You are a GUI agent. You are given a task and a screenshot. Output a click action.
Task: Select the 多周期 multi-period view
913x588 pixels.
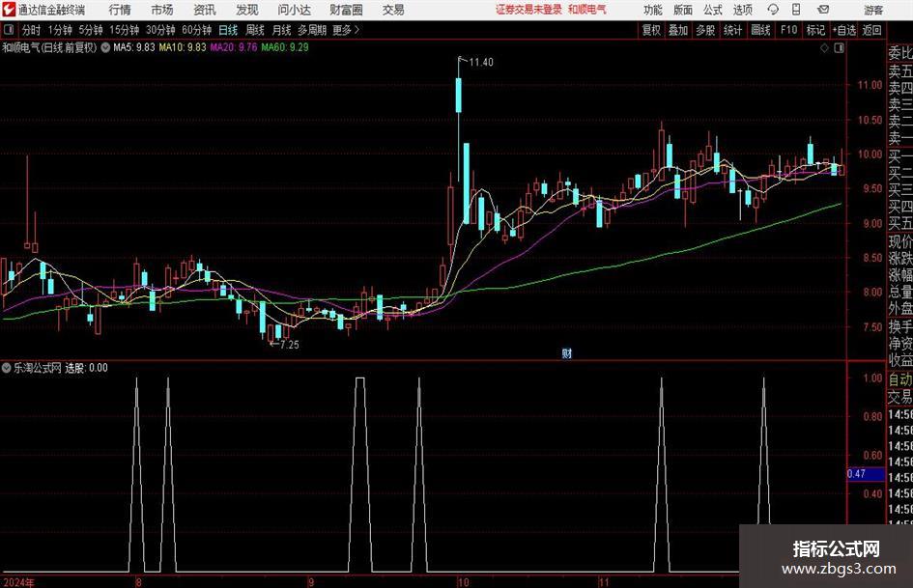click(312, 30)
